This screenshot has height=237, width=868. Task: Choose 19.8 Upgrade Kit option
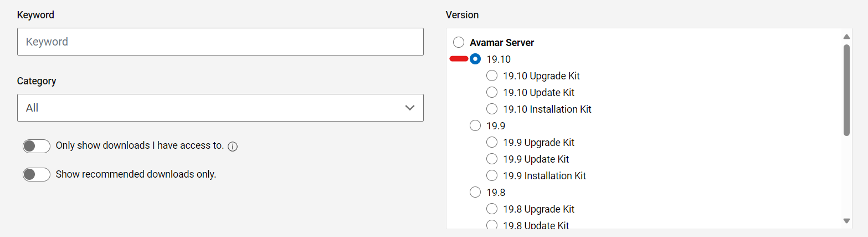(492, 209)
